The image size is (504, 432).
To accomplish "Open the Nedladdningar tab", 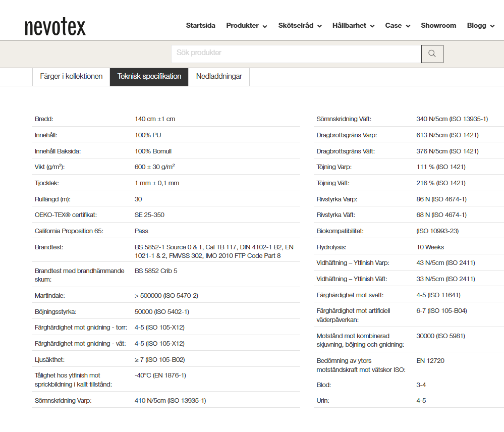I will point(219,77).
